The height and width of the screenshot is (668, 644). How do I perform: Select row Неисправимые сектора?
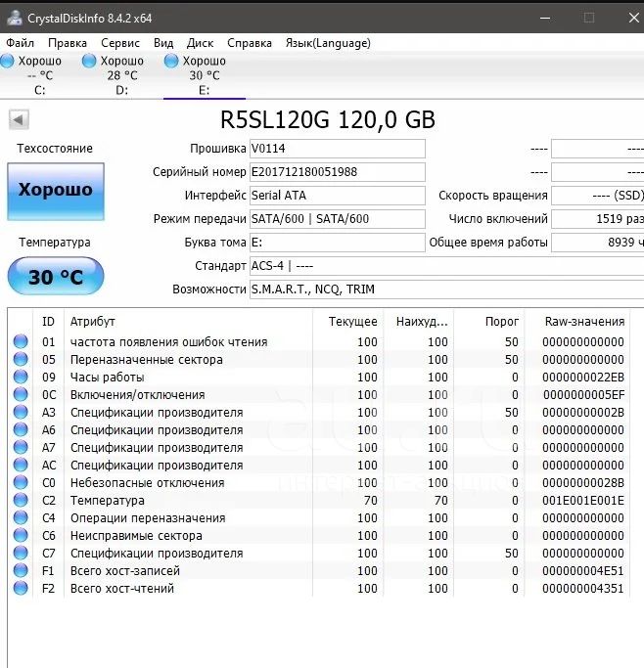319,535
